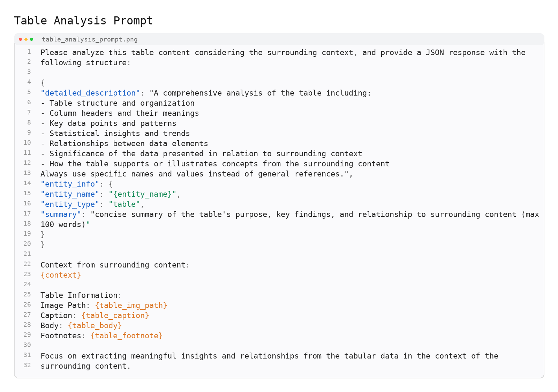Click the "summary" JSON key
This screenshot has height=392, width=558.
point(61,214)
